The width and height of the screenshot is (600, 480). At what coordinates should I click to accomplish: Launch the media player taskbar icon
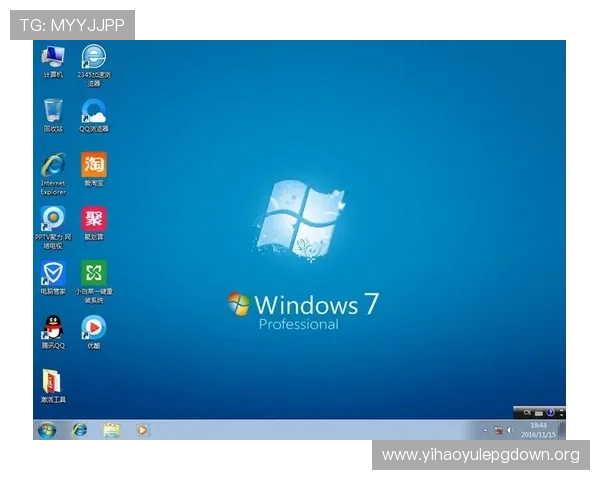coord(142,430)
